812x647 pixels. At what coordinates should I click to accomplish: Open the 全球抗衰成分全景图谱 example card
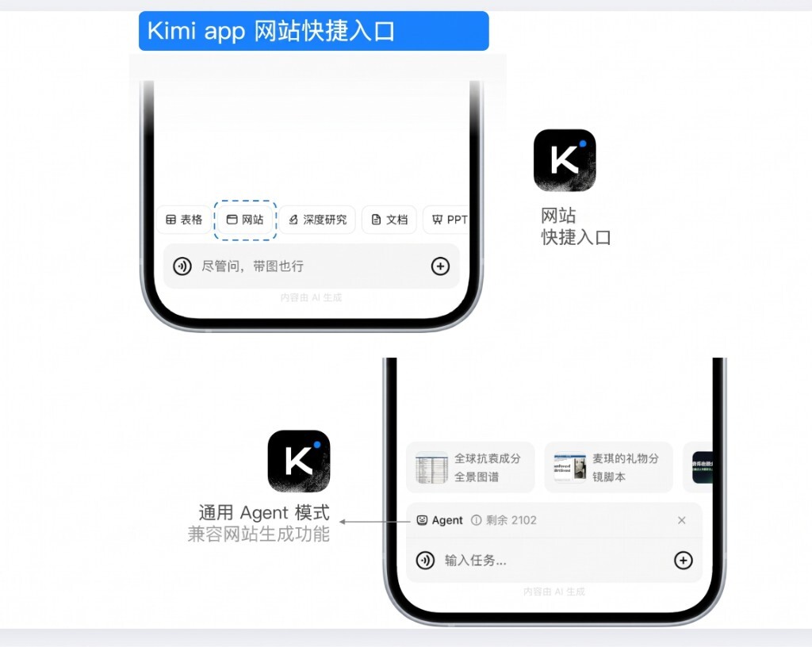(x=471, y=467)
